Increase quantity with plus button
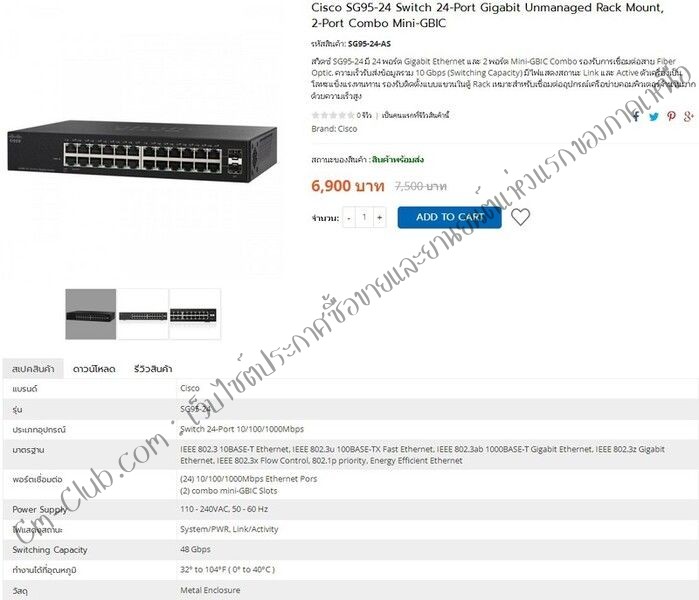699x600 pixels. tap(379, 218)
